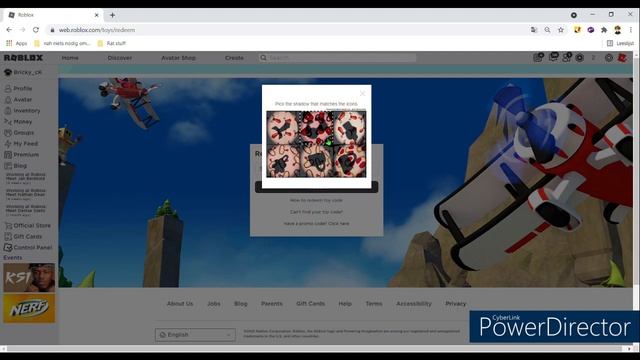Close the shadow-matching captcha dialog
This screenshot has height=360, width=640.
[x=362, y=93]
